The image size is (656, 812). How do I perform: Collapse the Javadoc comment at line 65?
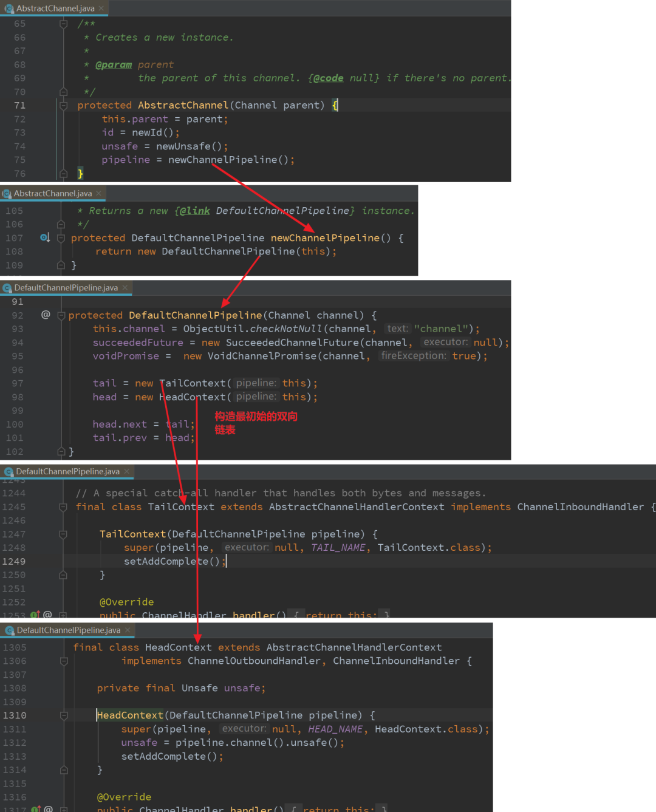coord(63,24)
